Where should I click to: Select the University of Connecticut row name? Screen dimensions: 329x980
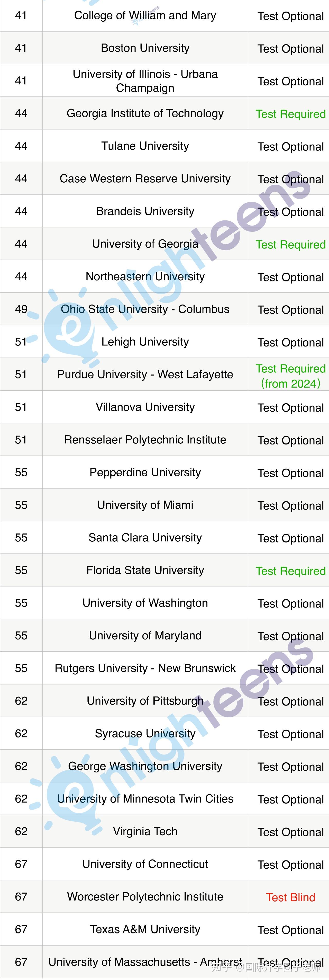pos(145,864)
